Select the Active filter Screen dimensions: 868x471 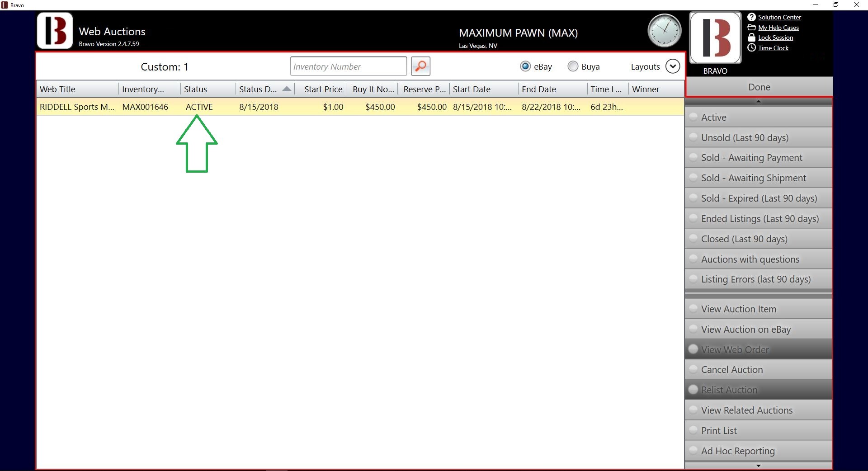point(759,117)
